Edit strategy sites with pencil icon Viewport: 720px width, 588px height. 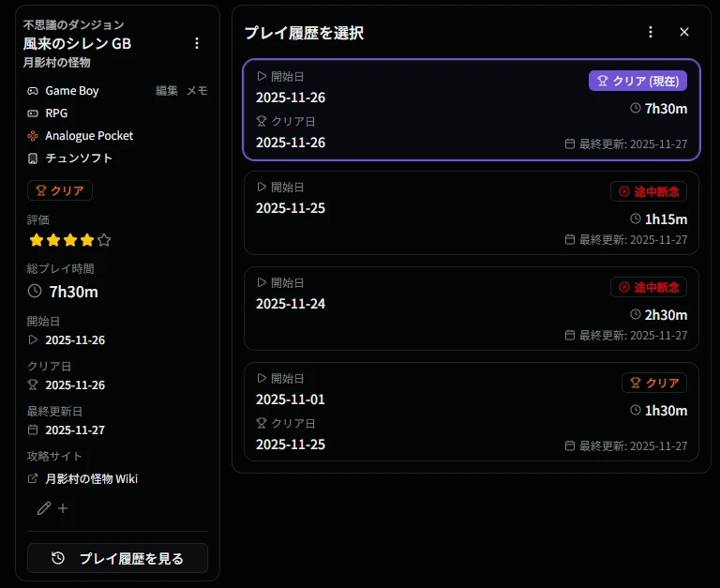click(44, 508)
